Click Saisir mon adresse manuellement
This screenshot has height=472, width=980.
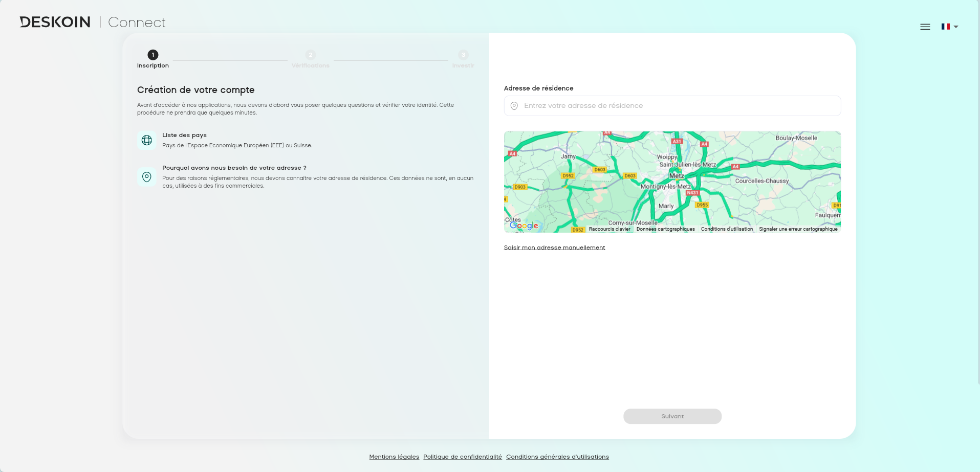(554, 248)
